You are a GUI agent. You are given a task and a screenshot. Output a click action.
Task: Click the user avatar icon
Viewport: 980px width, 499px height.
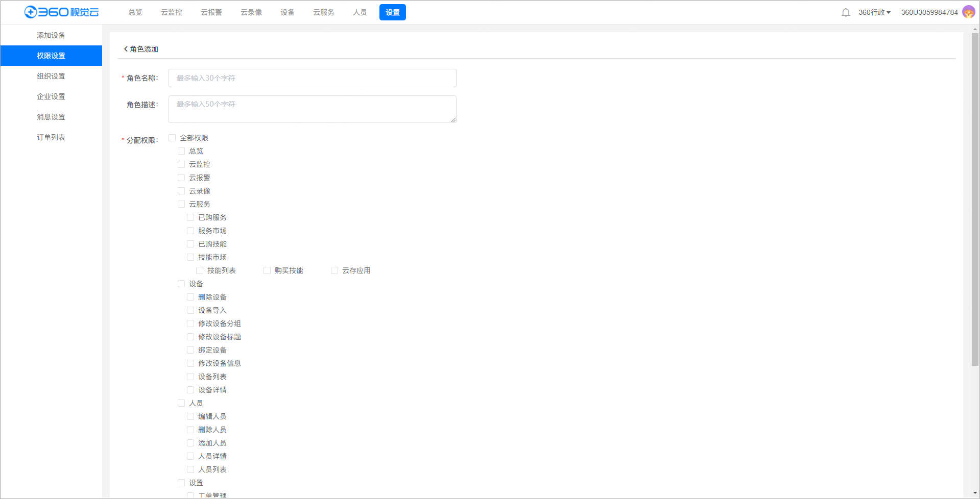click(968, 12)
